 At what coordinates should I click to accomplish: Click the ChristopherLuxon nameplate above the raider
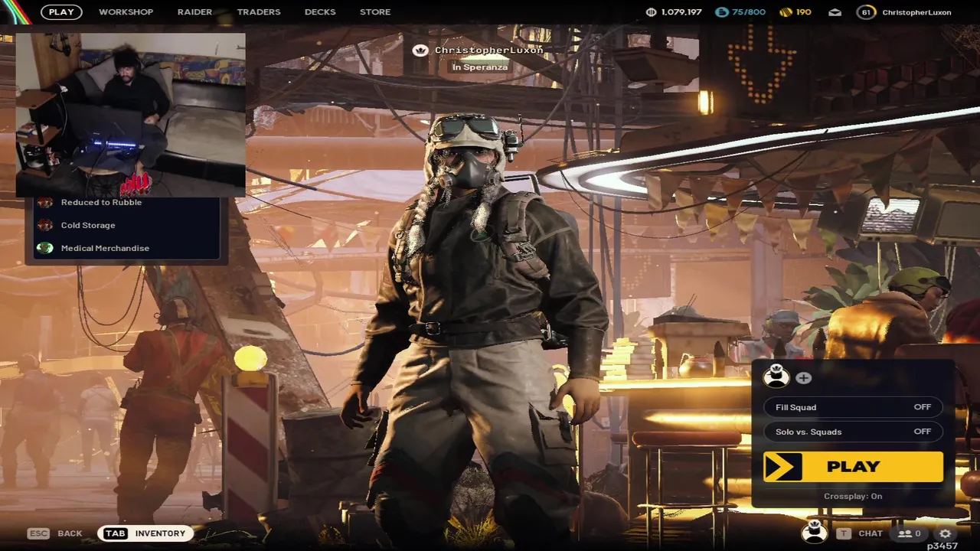coord(488,50)
